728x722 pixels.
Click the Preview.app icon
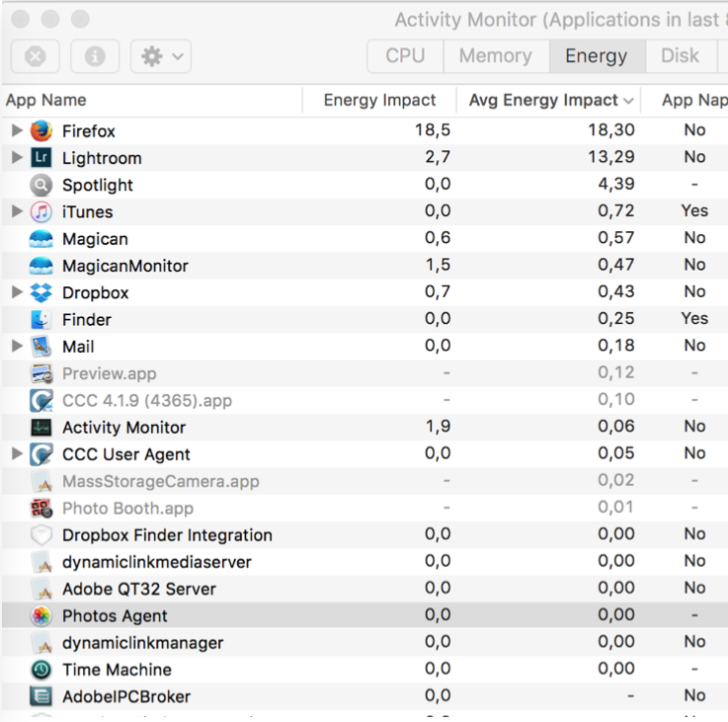[x=41, y=373]
